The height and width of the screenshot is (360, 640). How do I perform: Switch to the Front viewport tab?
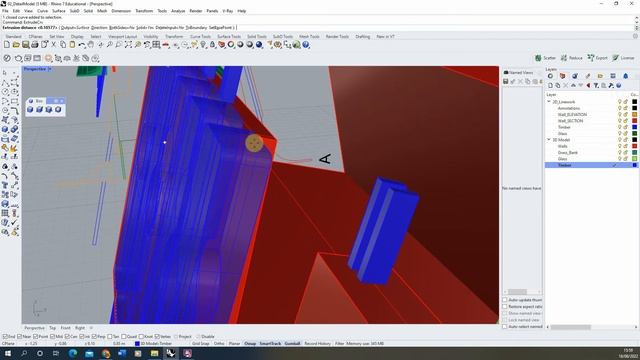pyautogui.click(x=66, y=328)
